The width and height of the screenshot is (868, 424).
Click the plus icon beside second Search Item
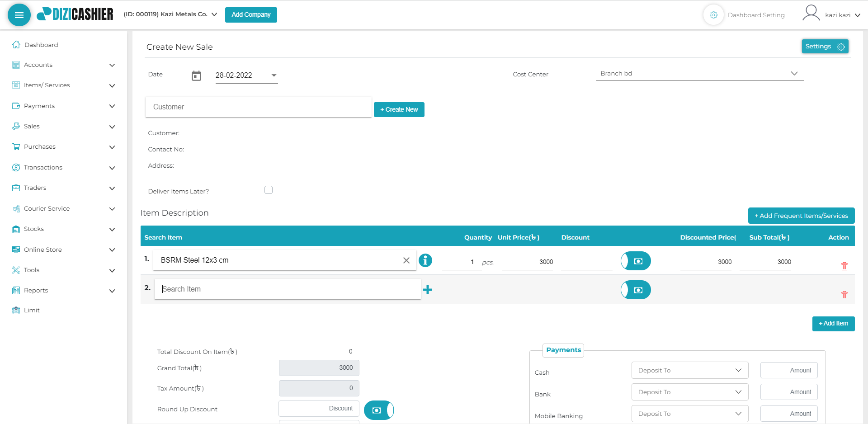428,290
